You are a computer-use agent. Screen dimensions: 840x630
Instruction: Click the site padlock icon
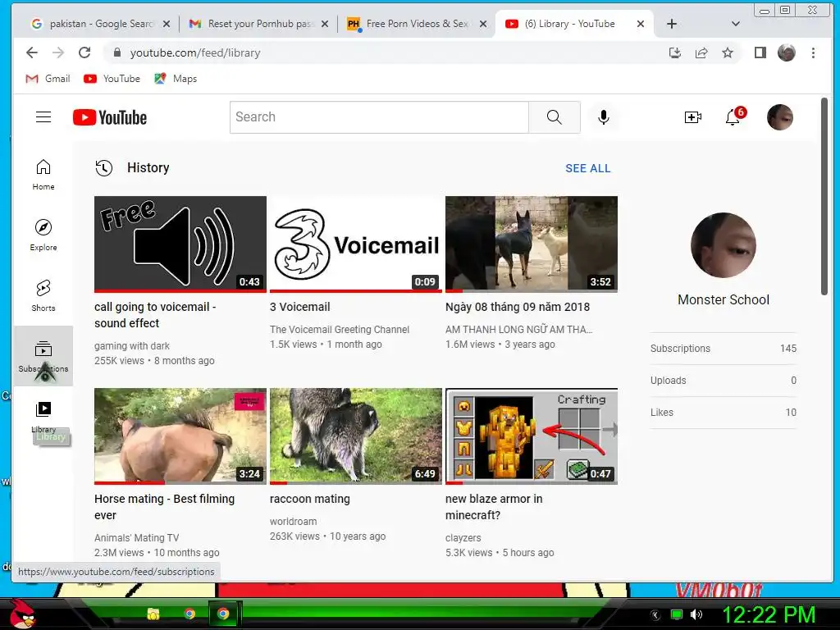click(x=117, y=52)
